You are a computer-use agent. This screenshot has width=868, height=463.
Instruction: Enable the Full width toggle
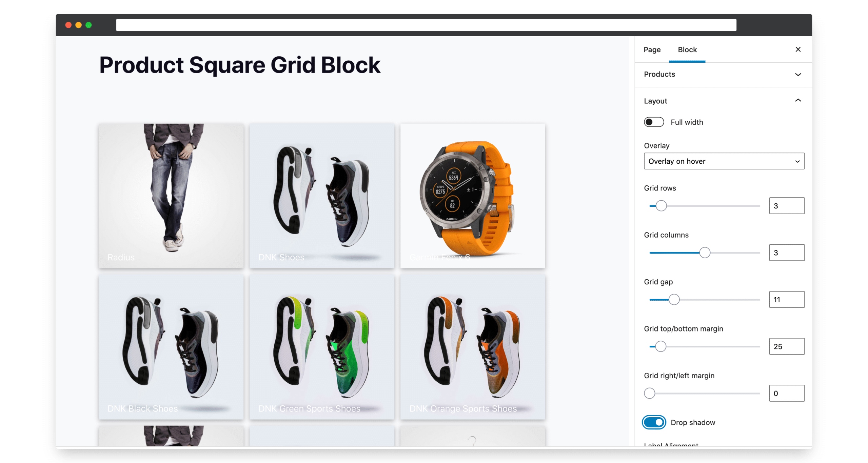click(x=653, y=122)
